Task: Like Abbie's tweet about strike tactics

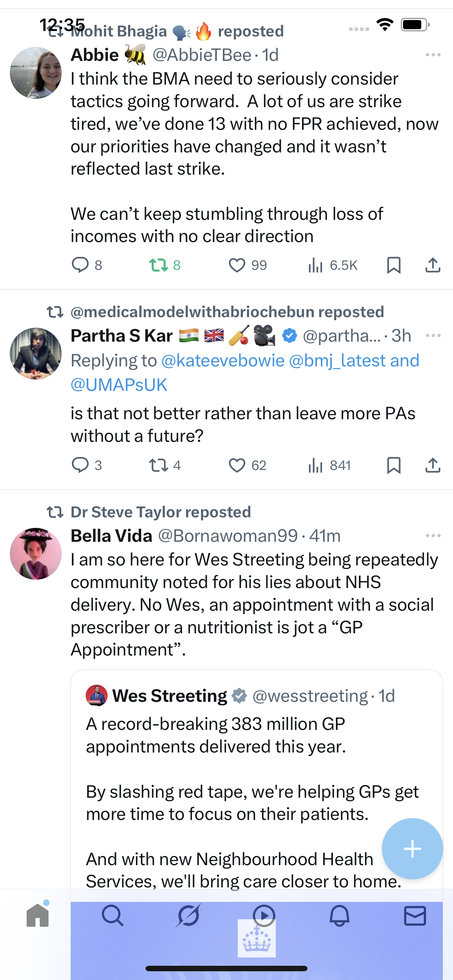Action: click(x=237, y=265)
